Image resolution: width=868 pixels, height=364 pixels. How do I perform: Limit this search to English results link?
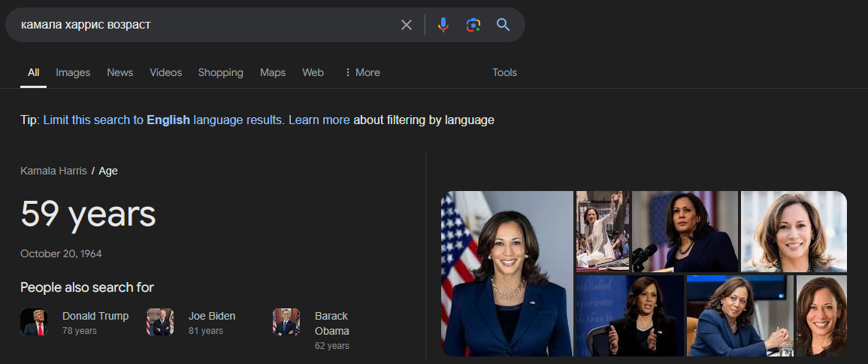click(162, 120)
